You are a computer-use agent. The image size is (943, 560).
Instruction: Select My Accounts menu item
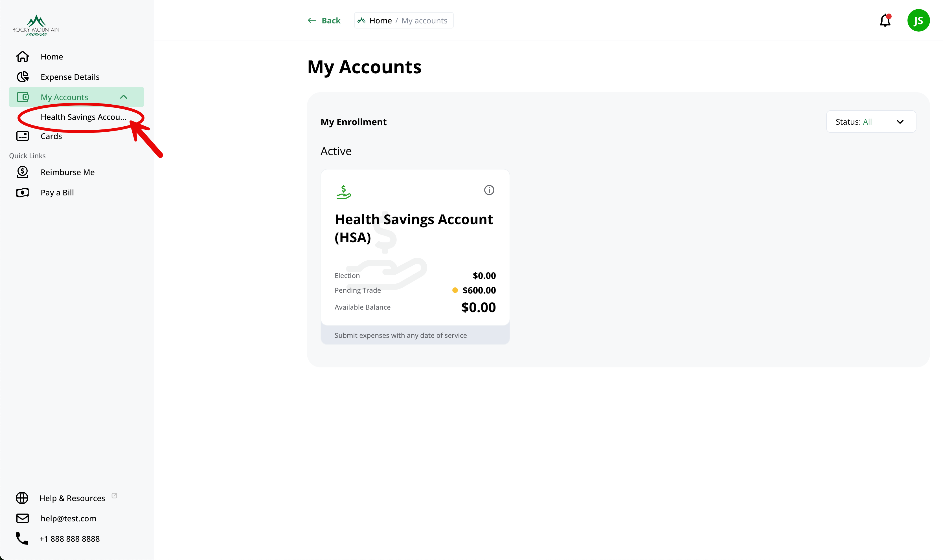tap(76, 97)
